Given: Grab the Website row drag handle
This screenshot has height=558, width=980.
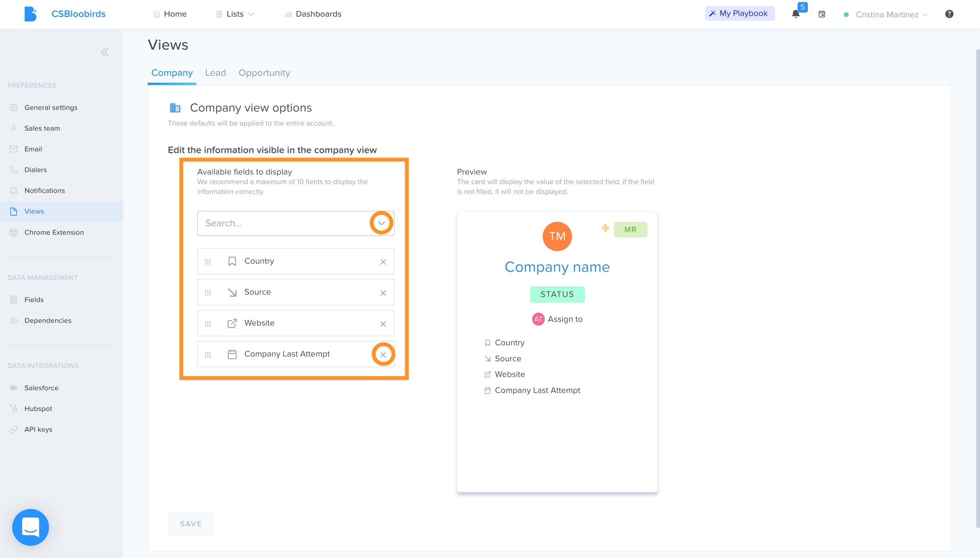Looking at the screenshot, I should tap(208, 324).
